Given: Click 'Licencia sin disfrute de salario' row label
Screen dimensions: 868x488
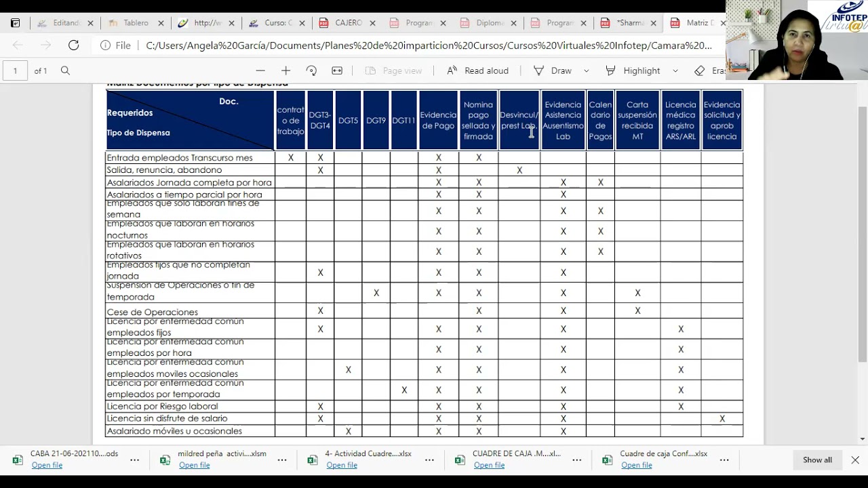Looking at the screenshot, I should pyautogui.click(x=167, y=419).
